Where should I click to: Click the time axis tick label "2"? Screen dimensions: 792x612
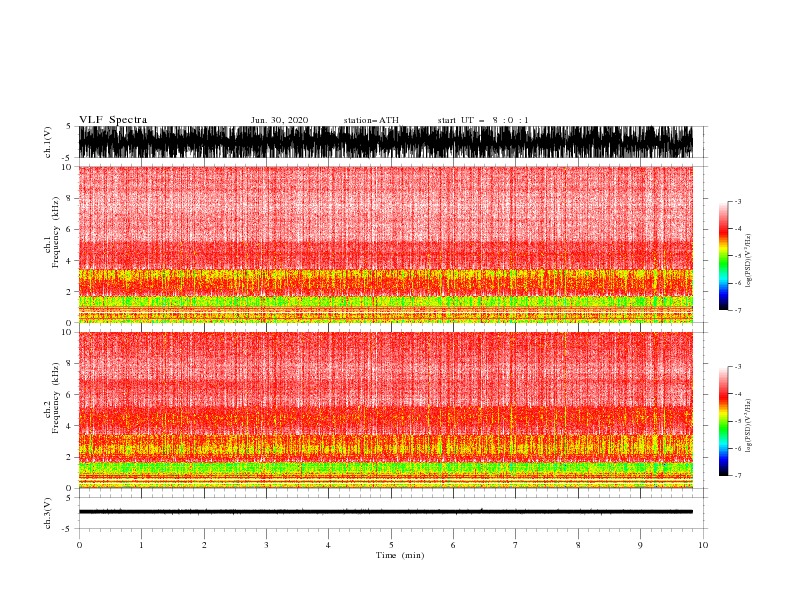point(204,545)
